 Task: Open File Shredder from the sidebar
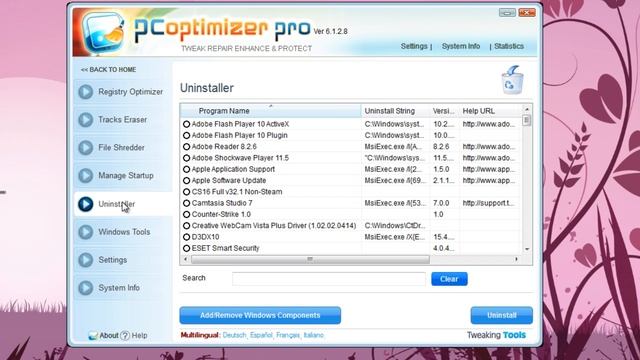point(123,148)
